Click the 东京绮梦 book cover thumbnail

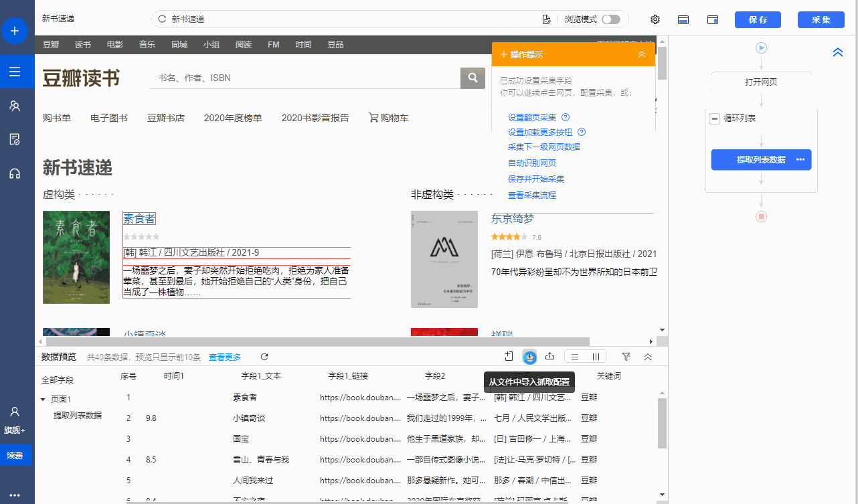pyautogui.click(x=444, y=260)
